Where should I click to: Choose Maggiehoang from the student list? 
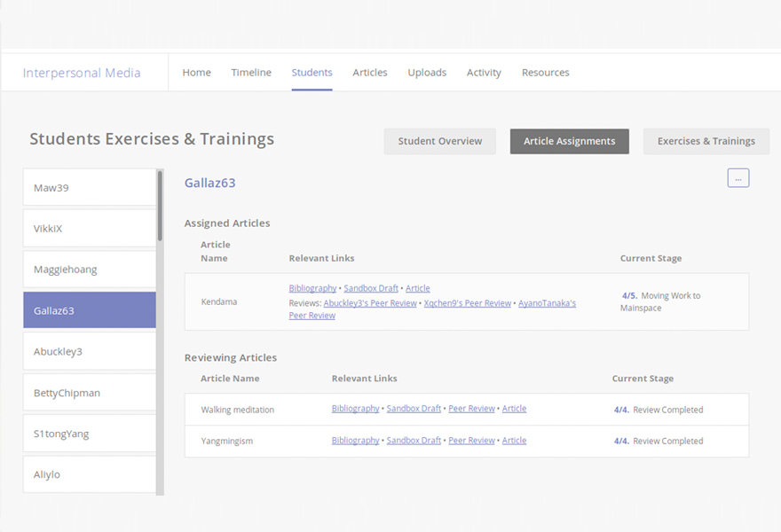(90, 270)
